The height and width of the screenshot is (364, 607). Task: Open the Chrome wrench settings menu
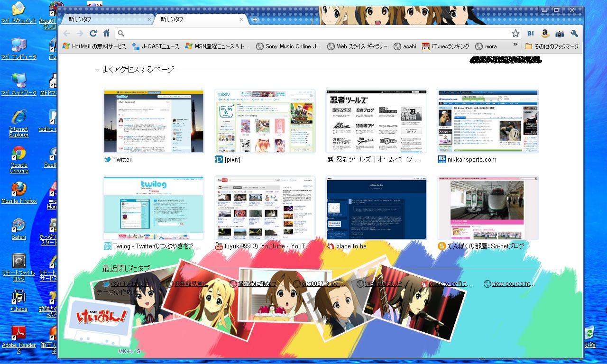click(x=574, y=33)
